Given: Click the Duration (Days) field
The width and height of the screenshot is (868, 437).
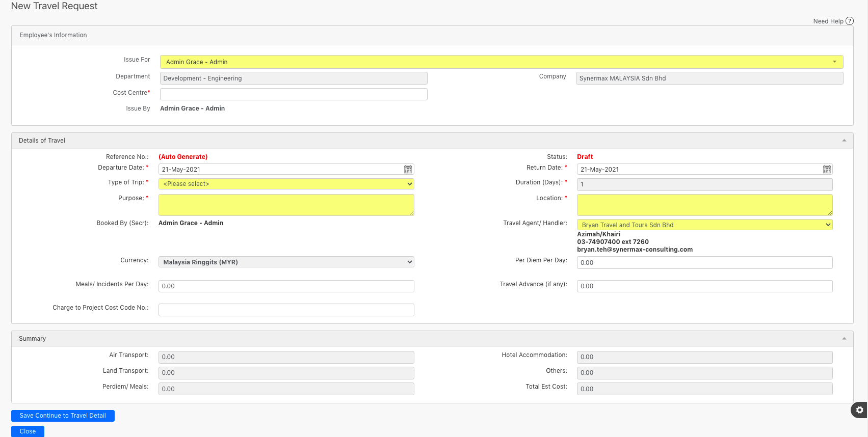Looking at the screenshot, I should (705, 184).
